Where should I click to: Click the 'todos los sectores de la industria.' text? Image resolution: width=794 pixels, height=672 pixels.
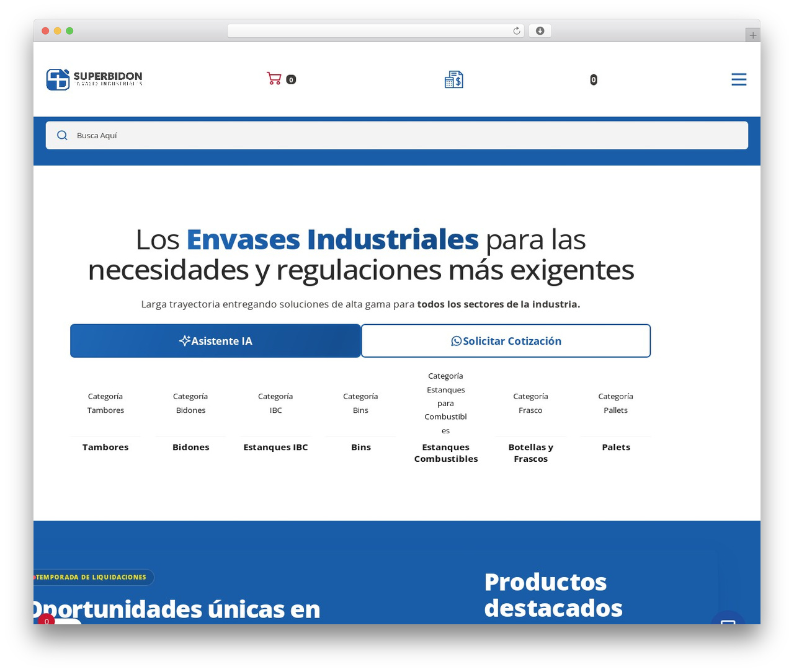(x=499, y=304)
